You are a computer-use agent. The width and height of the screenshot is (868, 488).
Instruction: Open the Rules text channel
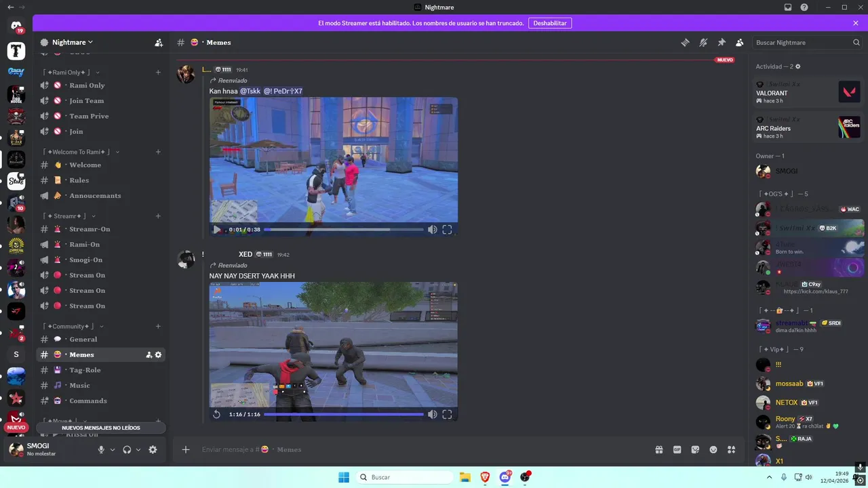[100, 180]
